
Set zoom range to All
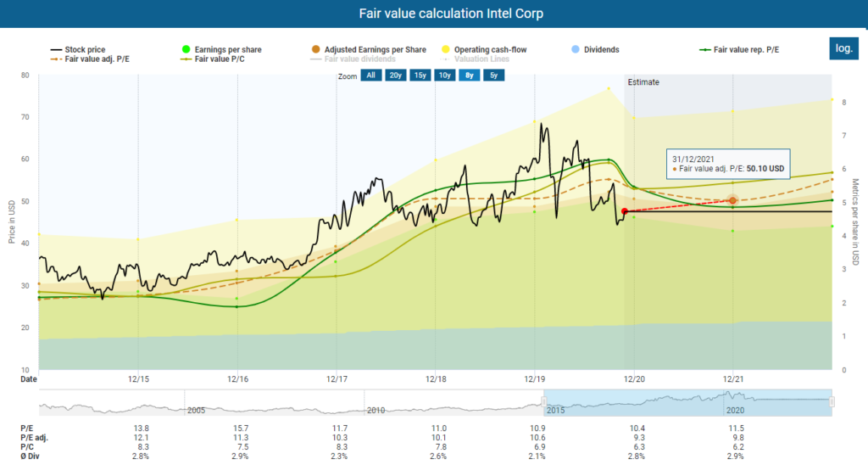(371, 76)
